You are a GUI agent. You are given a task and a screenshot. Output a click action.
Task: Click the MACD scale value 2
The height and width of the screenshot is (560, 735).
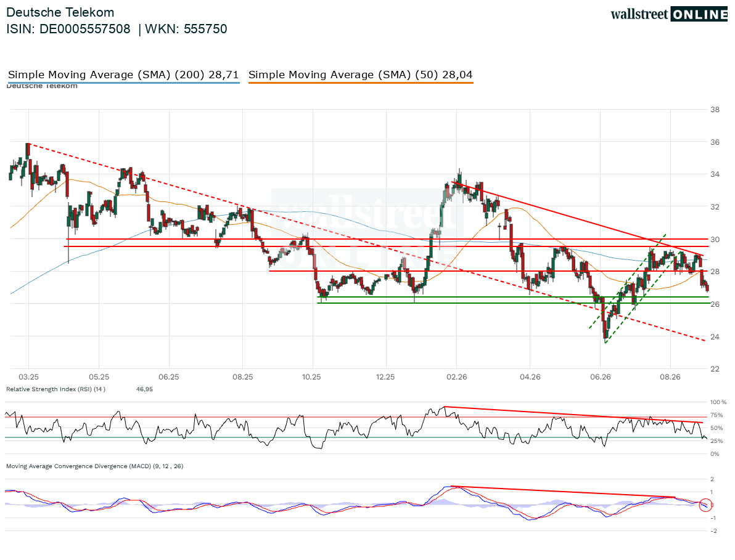(x=713, y=479)
